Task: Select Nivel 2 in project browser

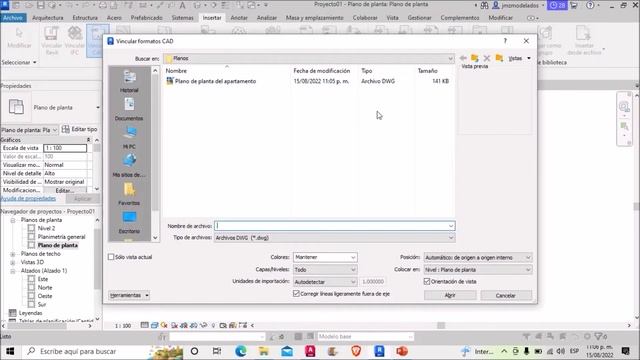Action: tap(46, 228)
